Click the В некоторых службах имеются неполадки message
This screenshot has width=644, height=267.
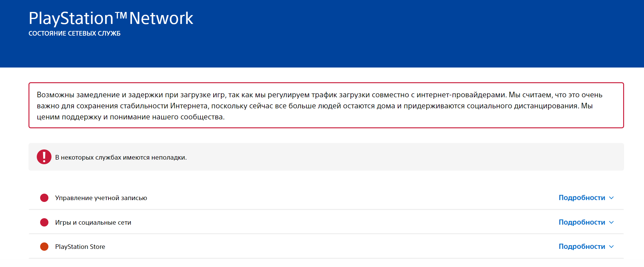tap(121, 157)
